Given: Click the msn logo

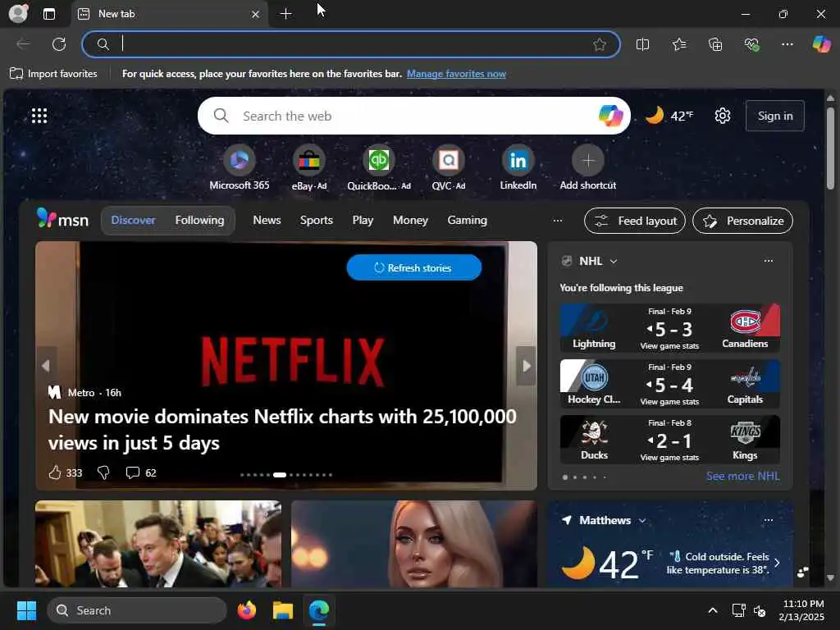Looking at the screenshot, I should pos(62,220).
